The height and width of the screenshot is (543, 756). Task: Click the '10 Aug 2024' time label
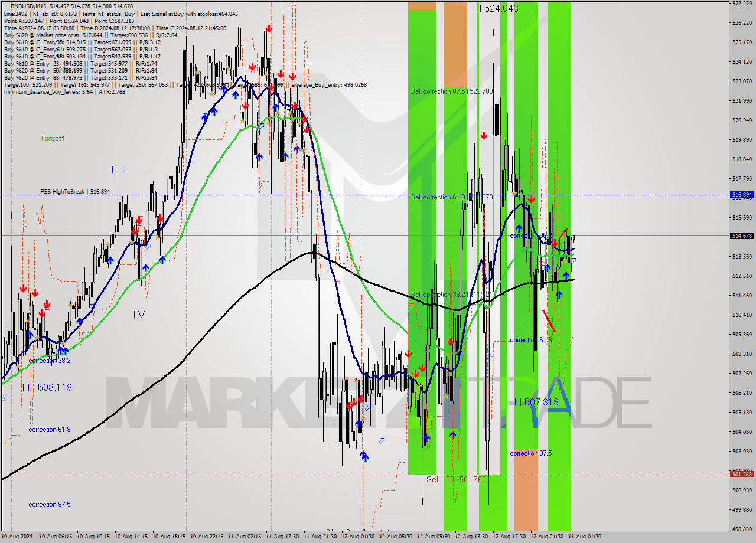coord(18,537)
